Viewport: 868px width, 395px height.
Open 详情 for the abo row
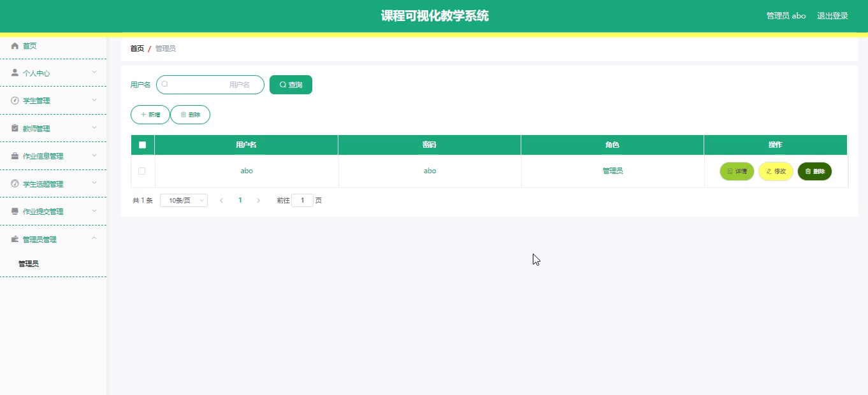pyautogui.click(x=737, y=171)
